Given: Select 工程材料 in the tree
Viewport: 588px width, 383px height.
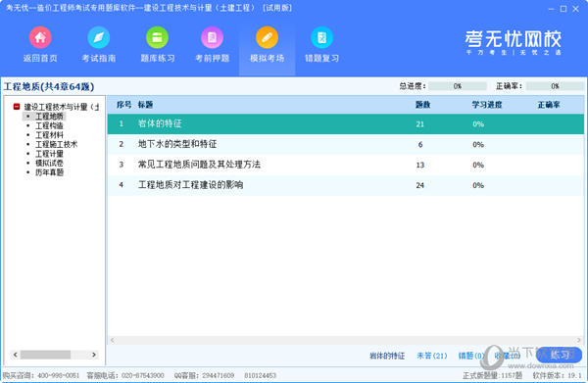Looking at the screenshot, I should 49,135.
